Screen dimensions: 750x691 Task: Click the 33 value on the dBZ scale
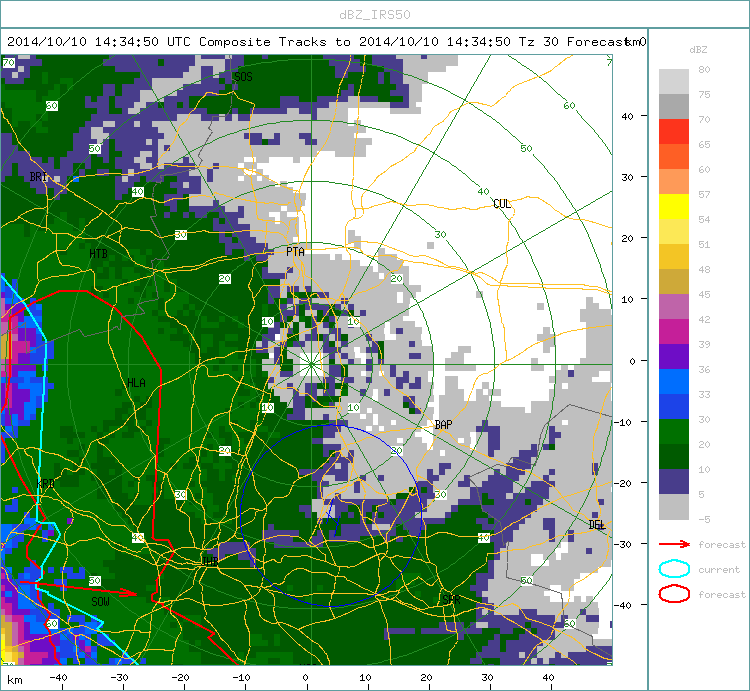click(x=704, y=394)
